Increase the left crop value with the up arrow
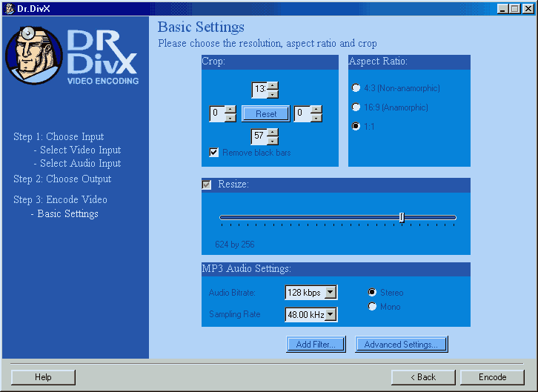The width and height of the screenshot is (538, 392). click(x=230, y=110)
